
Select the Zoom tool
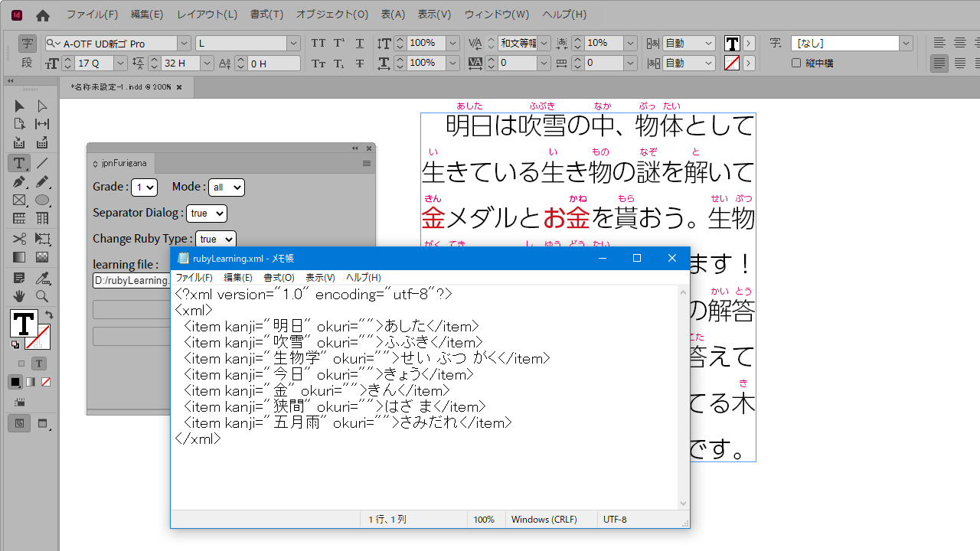pyautogui.click(x=42, y=296)
